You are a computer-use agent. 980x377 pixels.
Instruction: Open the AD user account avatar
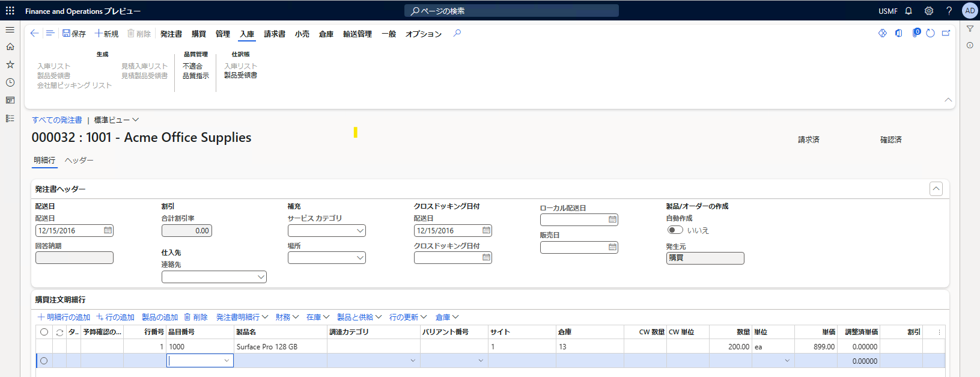[970, 10]
